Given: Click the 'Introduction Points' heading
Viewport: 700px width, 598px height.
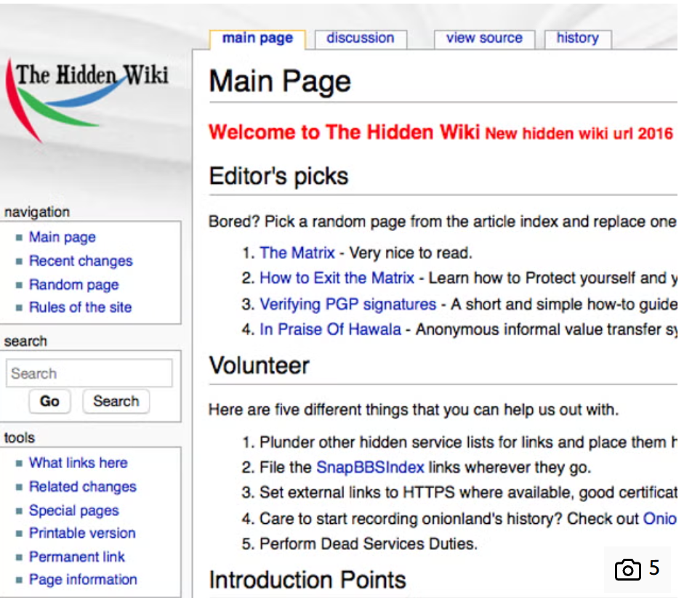Looking at the screenshot, I should [307, 580].
